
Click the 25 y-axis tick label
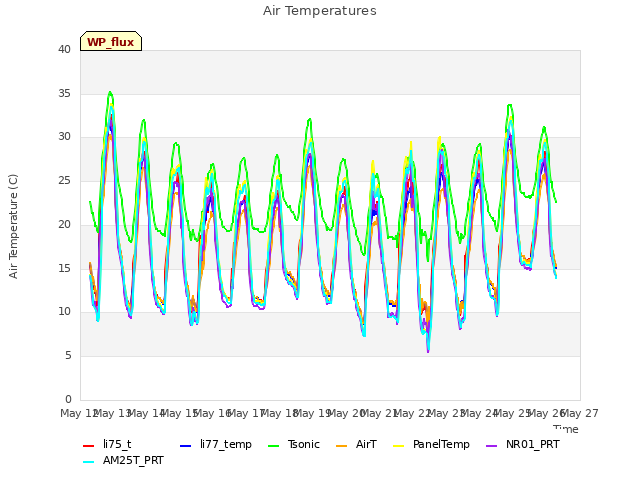click(64, 180)
